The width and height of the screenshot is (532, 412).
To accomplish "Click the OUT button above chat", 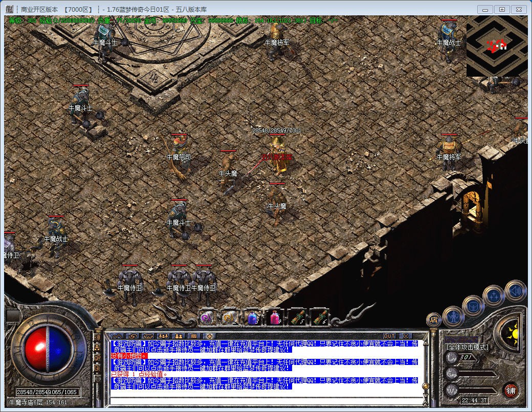I will [x=389, y=336].
